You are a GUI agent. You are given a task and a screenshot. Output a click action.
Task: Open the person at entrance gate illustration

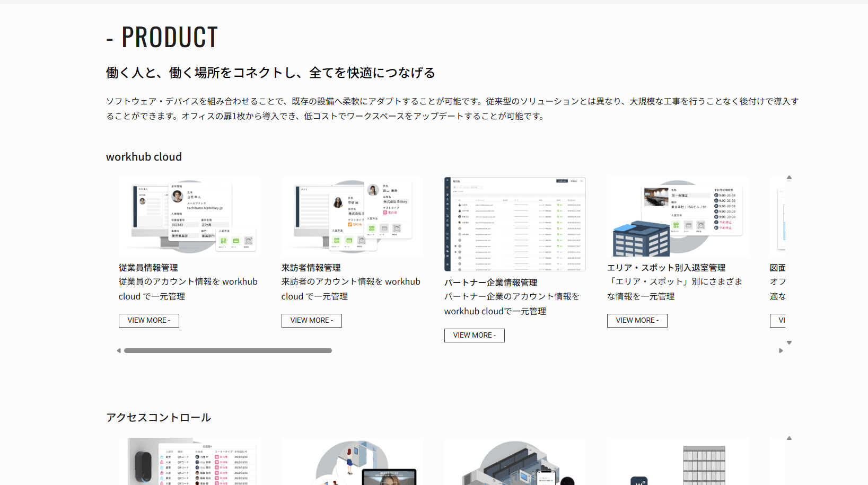pos(352,461)
